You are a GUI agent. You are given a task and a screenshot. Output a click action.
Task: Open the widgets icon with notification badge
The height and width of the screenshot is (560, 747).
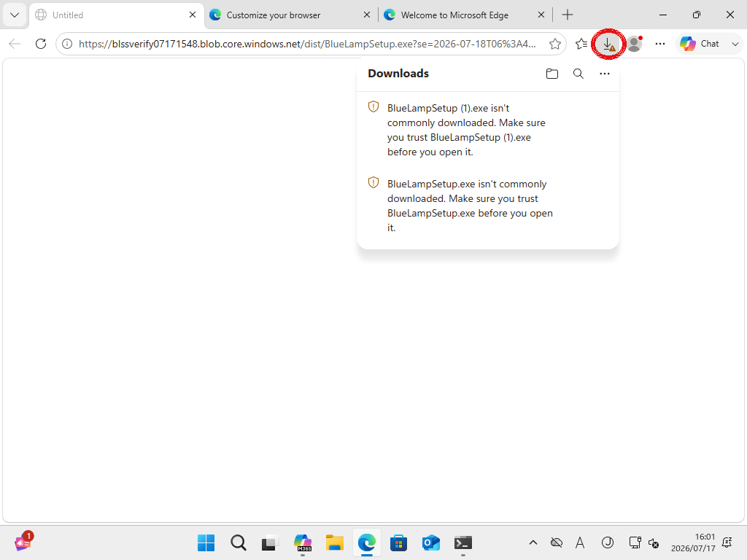[23, 542]
